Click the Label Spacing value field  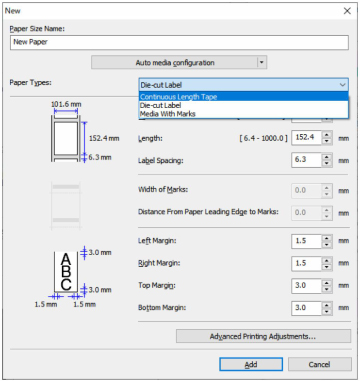click(306, 160)
